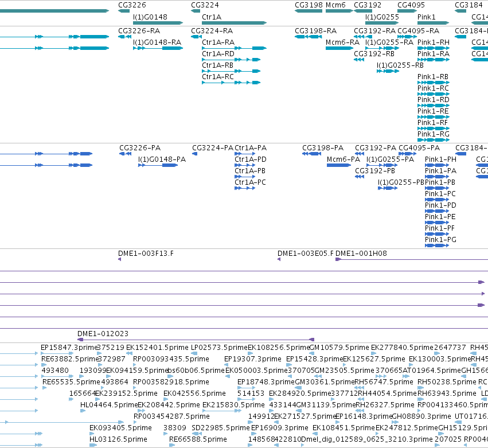The width and height of the screenshot is (488, 448).
Task: Click the CG3198-PA protein label
Action: point(323,148)
